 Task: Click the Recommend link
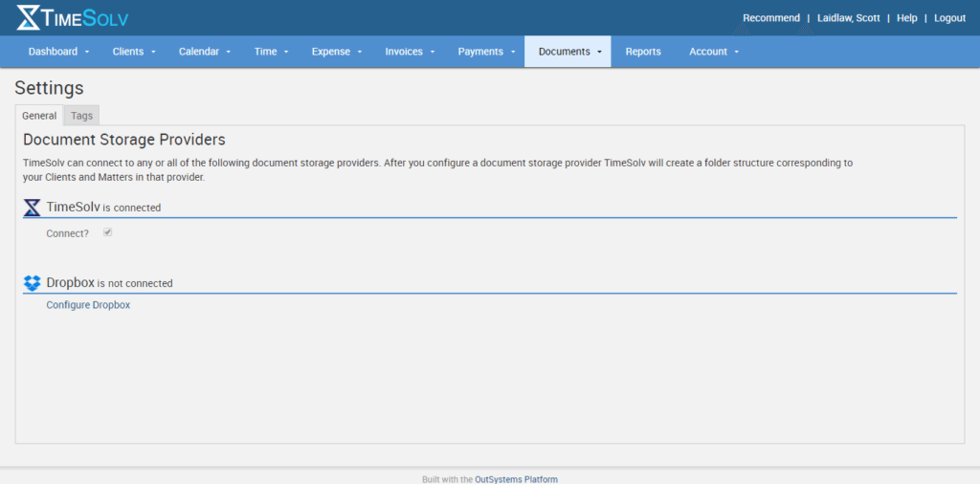click(x=771, y=18)
